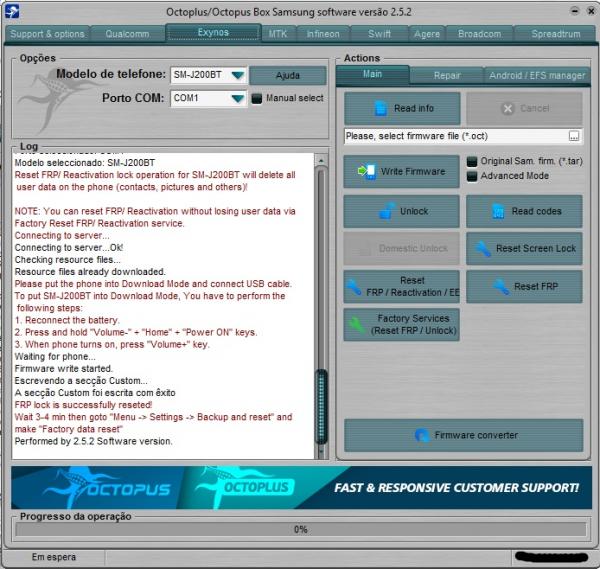Viewport: 600px width, 569px height.
Task: Click log line "Resource files already downloaded."
Action: coord(90,272)
